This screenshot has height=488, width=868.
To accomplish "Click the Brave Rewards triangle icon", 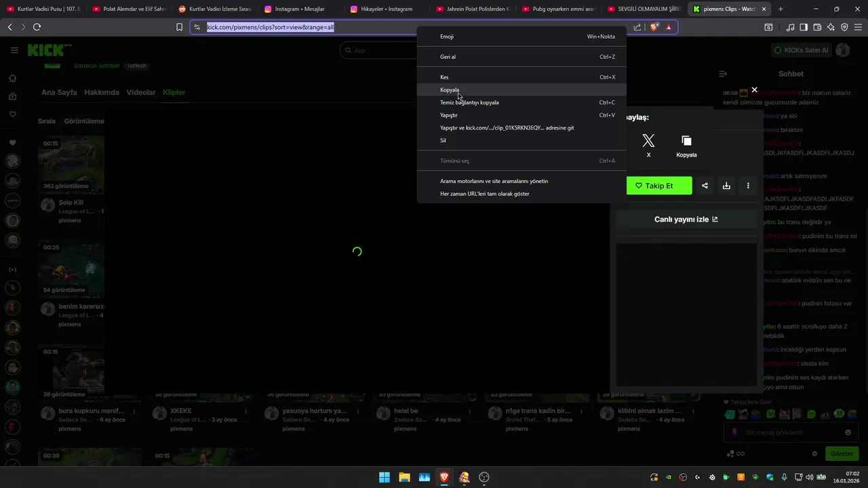I will coord(669,27).
